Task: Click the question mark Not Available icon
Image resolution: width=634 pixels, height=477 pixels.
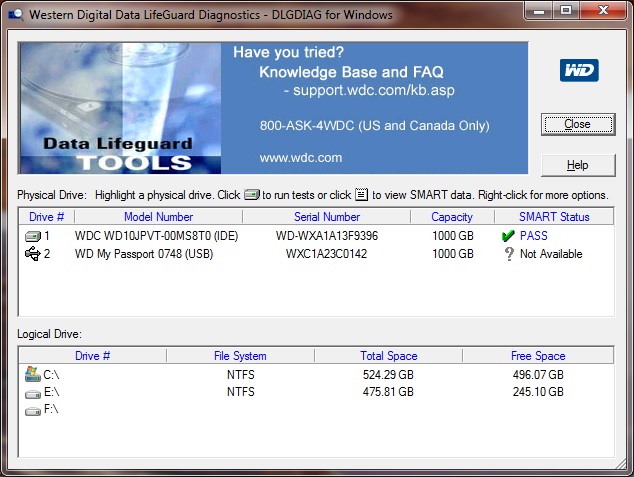Action: coord(509,254)
